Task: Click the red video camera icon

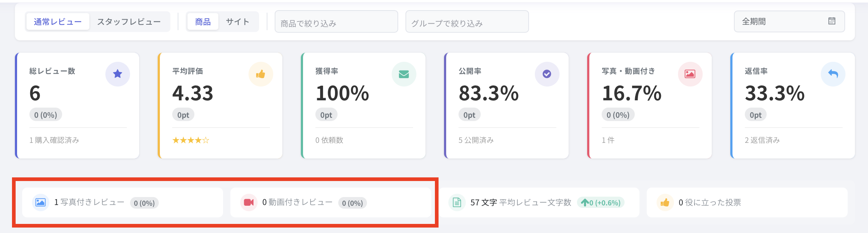Action: (x=249, y=202)
